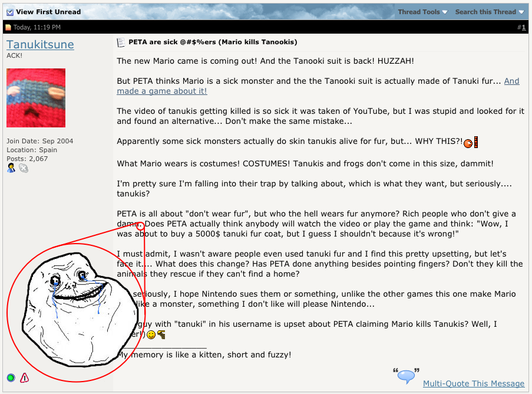Click the hammer emoticon beside the smiley
Viewport: 532px width, 394px height.
point(161,334)
